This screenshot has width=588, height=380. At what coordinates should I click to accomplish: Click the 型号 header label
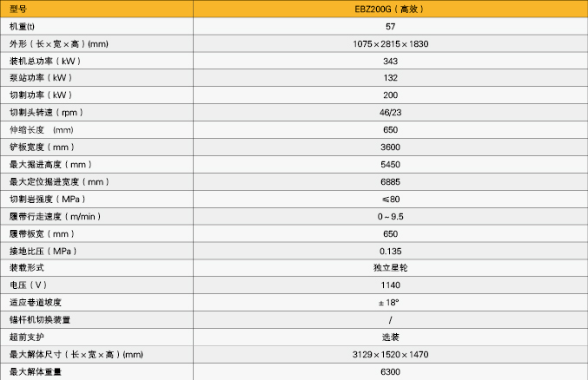[19, 10]
